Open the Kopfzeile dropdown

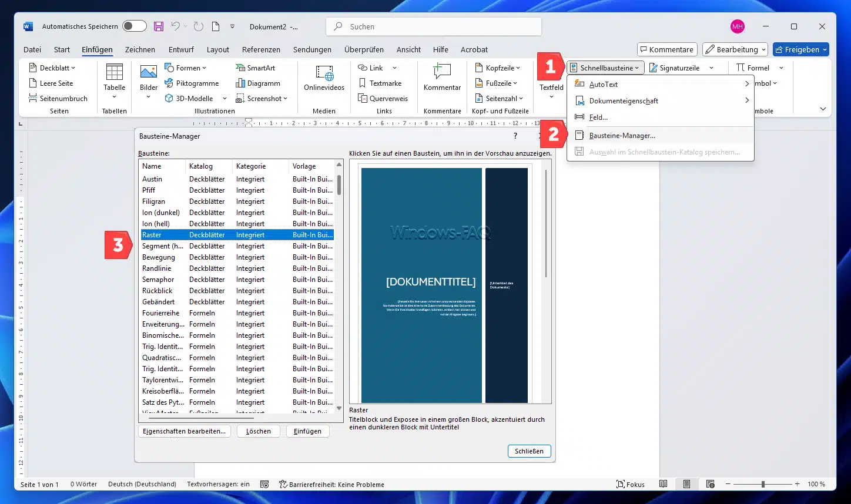point(497,68)
